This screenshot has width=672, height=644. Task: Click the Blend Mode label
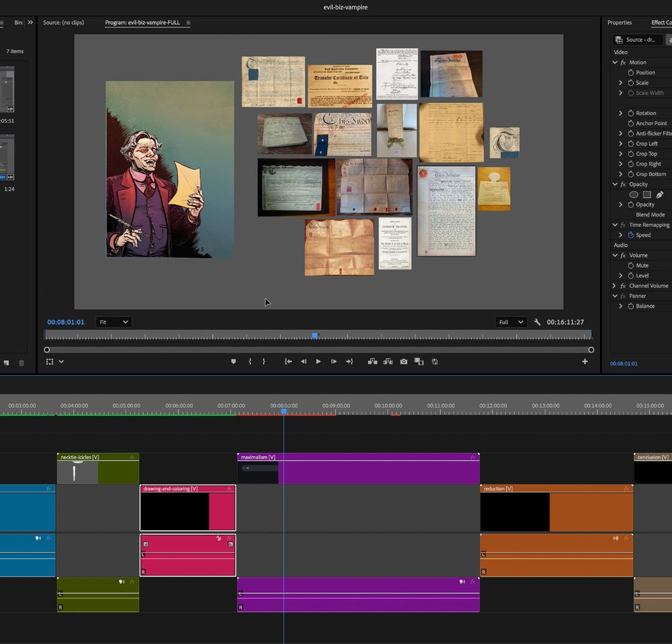[x=650, y=215]
